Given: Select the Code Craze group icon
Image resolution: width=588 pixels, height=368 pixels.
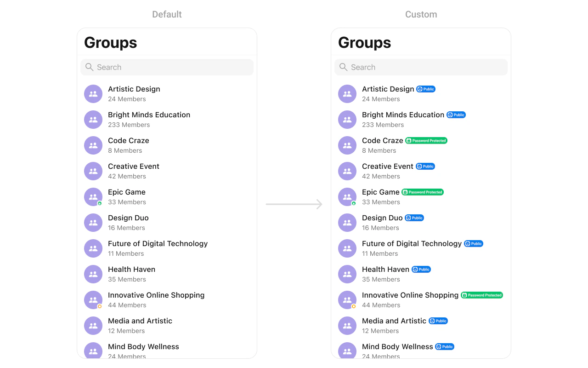Looking at the screenshot, I should click(93, 145).
